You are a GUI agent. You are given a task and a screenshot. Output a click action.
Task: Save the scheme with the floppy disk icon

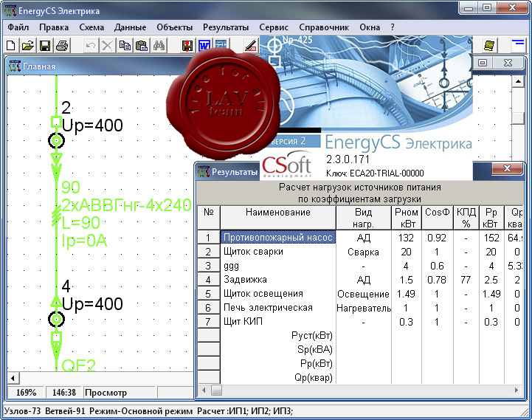[x=45, y=45]
